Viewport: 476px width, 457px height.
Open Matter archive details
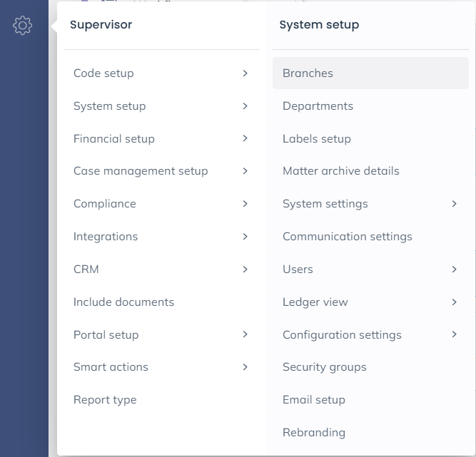coord(340,171)
